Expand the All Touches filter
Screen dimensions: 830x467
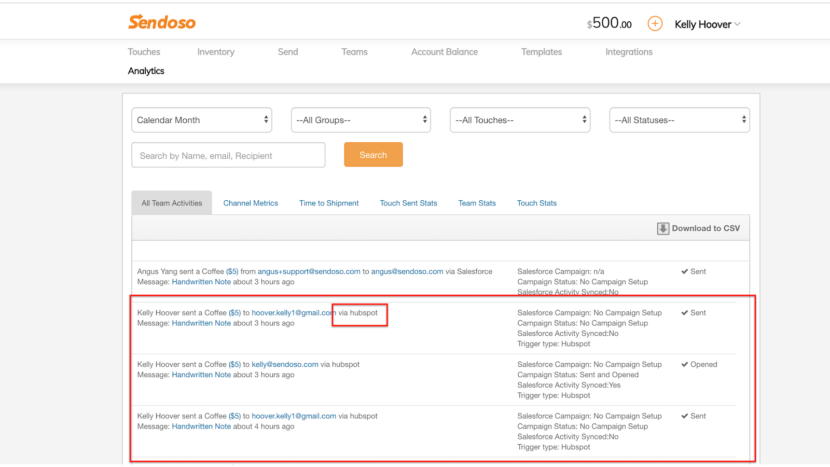pyautogui.click(x=520, y=120)
